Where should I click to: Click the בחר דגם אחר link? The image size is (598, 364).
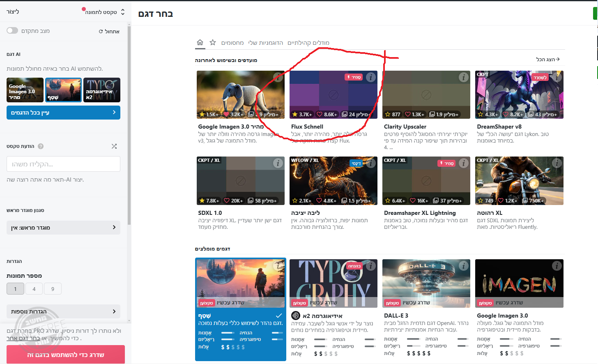(x=23, y=338)
